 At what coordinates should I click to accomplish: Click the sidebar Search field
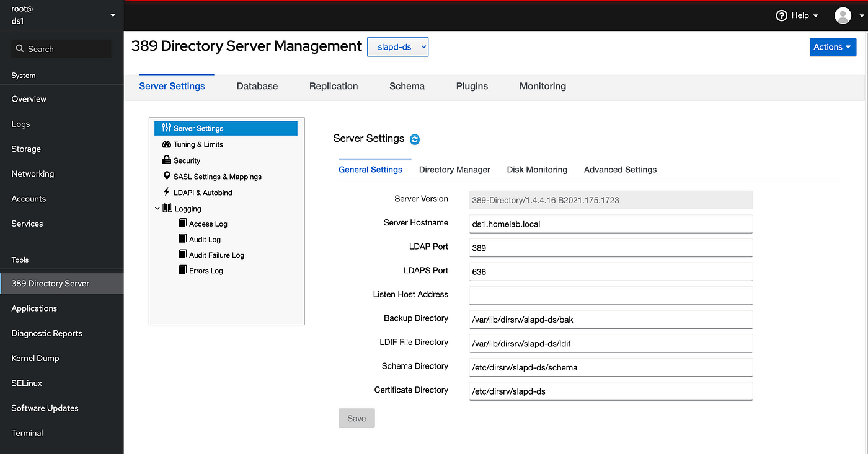tap(61, 49)
